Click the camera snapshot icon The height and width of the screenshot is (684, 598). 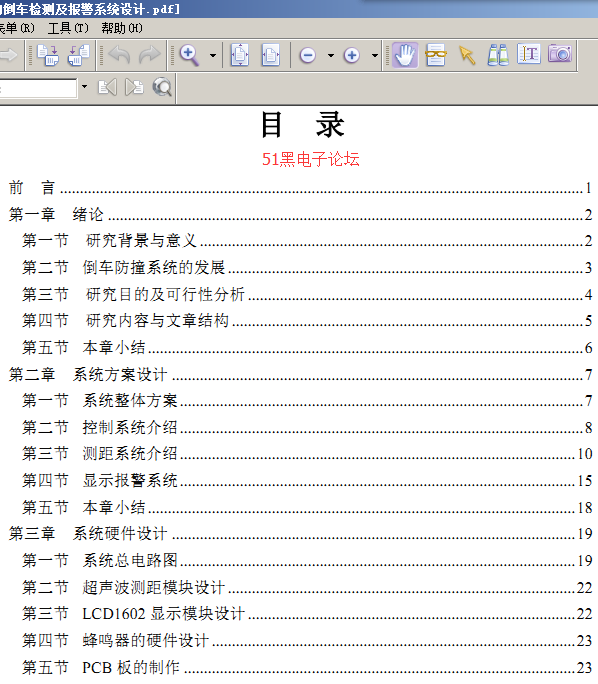pos(560,53)
